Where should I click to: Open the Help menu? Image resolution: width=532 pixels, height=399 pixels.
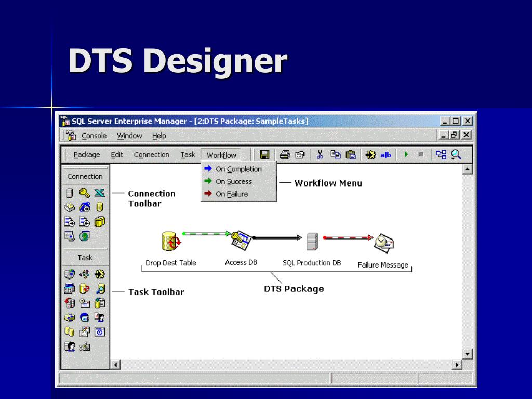tap(159, 136)
